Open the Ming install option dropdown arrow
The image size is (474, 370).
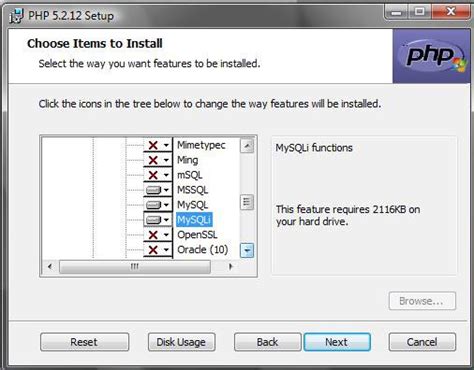(x=166, y=160)
